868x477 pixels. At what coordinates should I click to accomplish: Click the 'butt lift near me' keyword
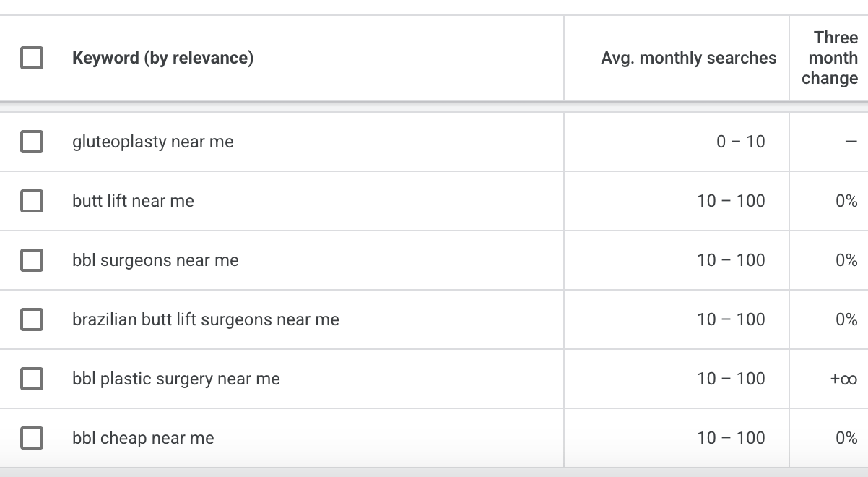133,201
